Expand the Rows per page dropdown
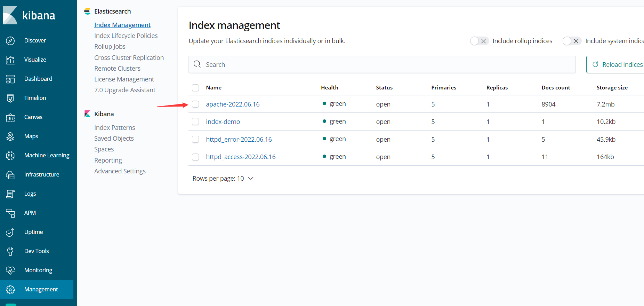 tap(223, 179)
